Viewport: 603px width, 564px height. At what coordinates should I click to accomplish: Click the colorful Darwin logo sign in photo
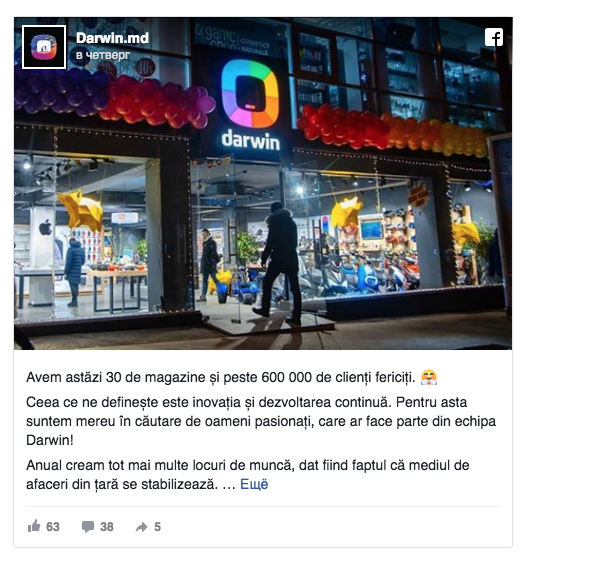pos(250,93)
